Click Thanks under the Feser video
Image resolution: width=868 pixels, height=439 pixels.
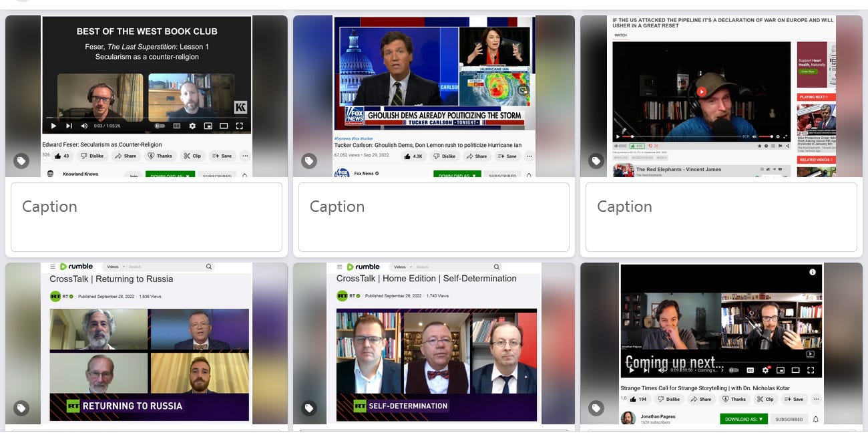click(x=160, y=156)
